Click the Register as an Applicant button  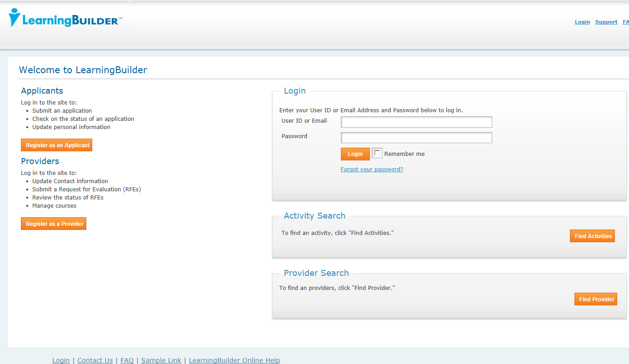pyautogui.click(x=56, y=145)
